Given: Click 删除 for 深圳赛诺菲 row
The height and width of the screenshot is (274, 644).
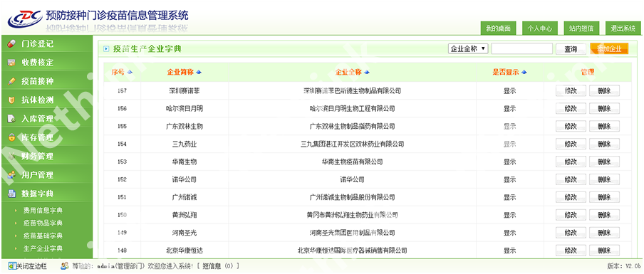Looking at the screenshot, I should click(x=604, y=90).
